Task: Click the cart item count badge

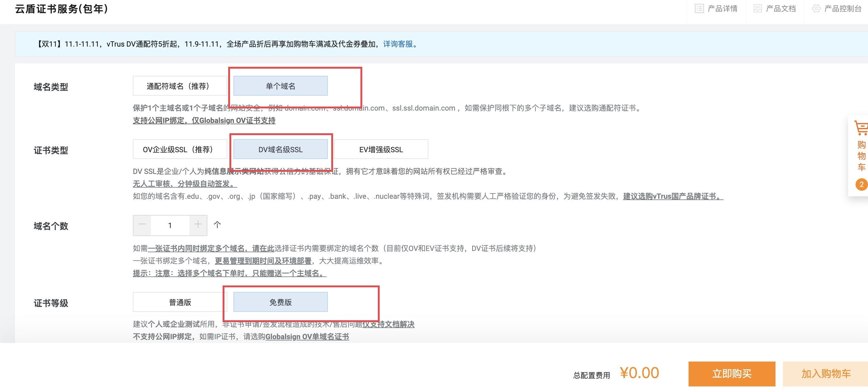Action: 861,185
